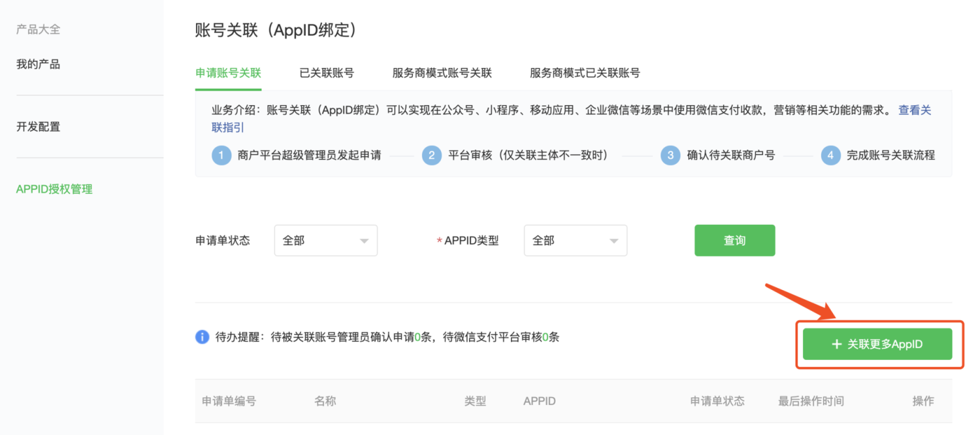This screenshot has height=435, width=980.
Task: Open APPID授权管理 in the sidebar
Action: click(54, 189)
